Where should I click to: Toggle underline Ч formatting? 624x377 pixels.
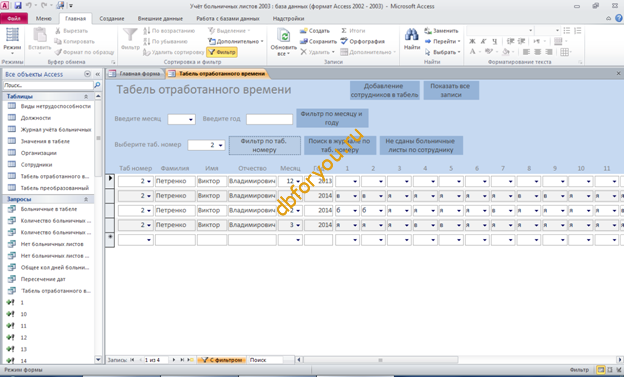pos(494,41)
